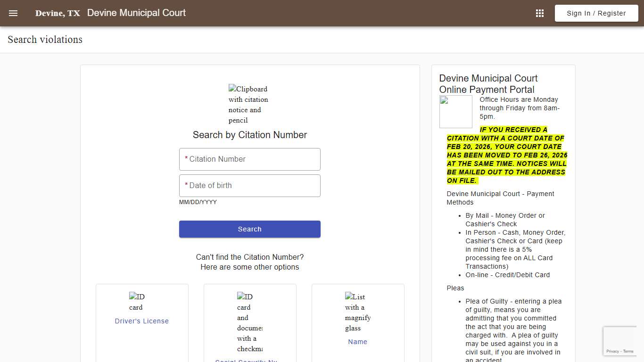Open the hamburger navigation menu
This screenshot has height=362, width=644.
coord(13,13)
